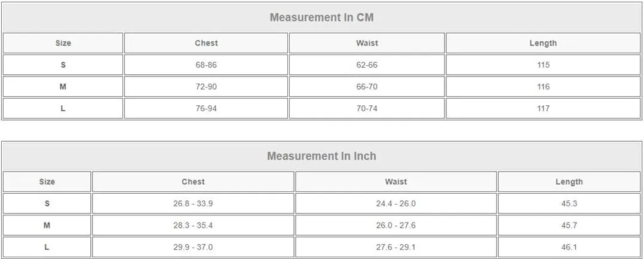Click the Size header in CM table
The height and width of the screenshot is (259, 644).
pos(63,43)
